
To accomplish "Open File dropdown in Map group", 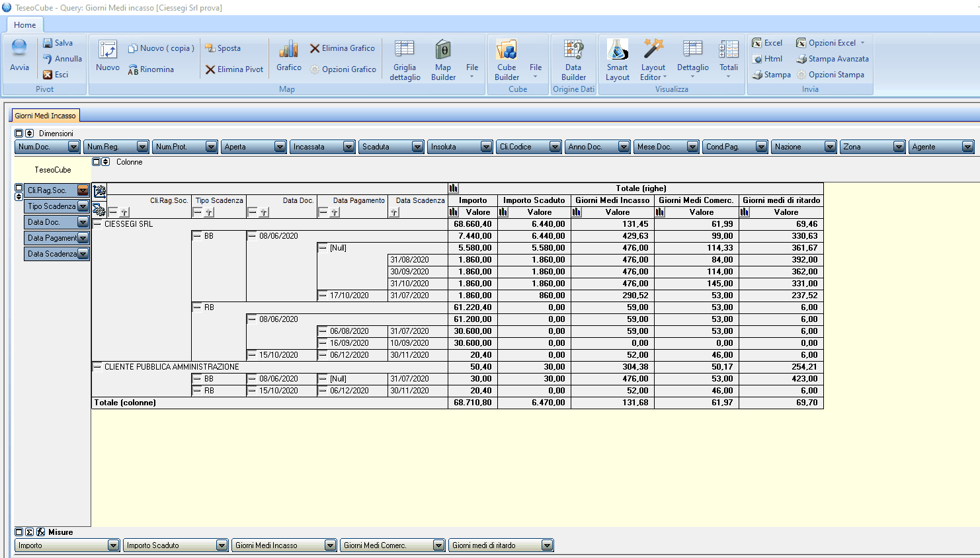I will pyautogui.click(x=472, y=71).
